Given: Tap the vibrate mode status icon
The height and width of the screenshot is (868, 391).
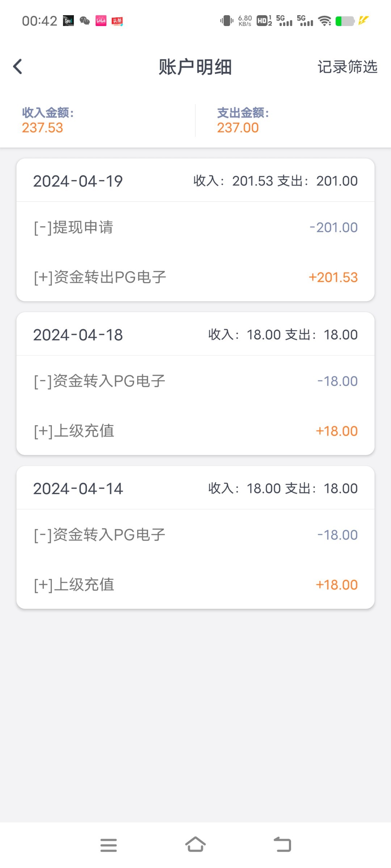Looking at the screenshot, I should pos(227,21).
